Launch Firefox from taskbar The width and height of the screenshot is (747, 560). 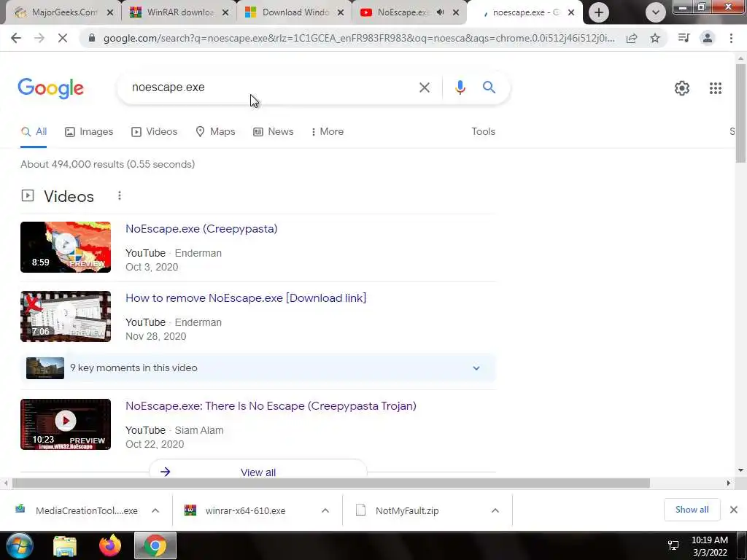pyautogui.click(x=110, y=545)
